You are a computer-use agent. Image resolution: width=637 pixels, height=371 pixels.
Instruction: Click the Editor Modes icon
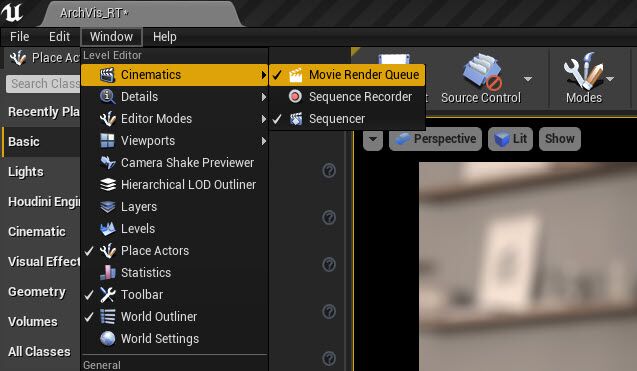click(107, 119)
